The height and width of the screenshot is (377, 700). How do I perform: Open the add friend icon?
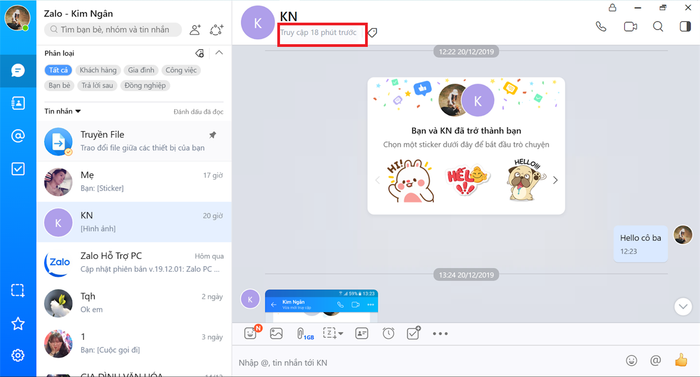click(195, 30)
